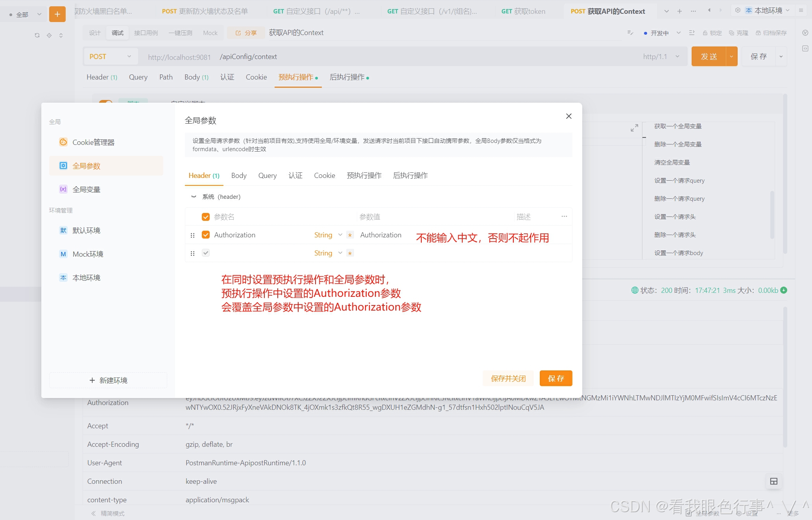Viewport: 812px width, 520px height.
Task: Click the 保存并关闭 button
Action: 507,378
